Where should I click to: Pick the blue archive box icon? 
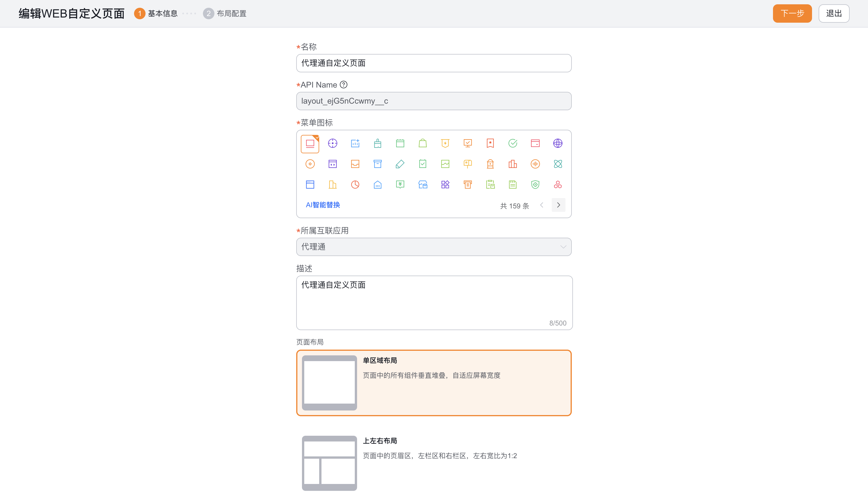coord(377,164)
